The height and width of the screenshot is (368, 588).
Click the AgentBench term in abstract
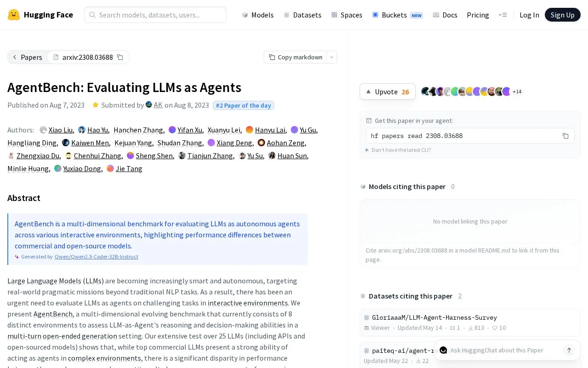[x=53, y=314]
